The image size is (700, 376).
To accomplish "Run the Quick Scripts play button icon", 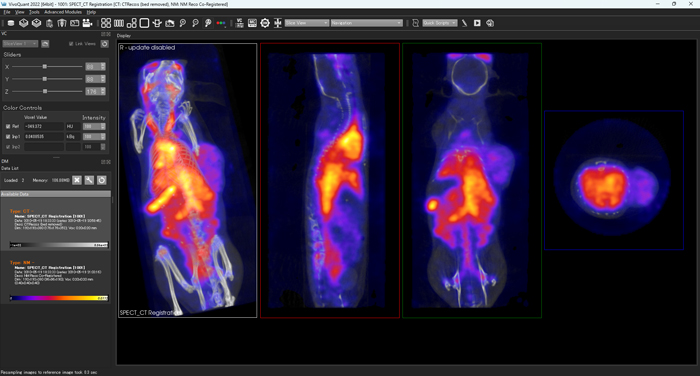I will (477, 23).
